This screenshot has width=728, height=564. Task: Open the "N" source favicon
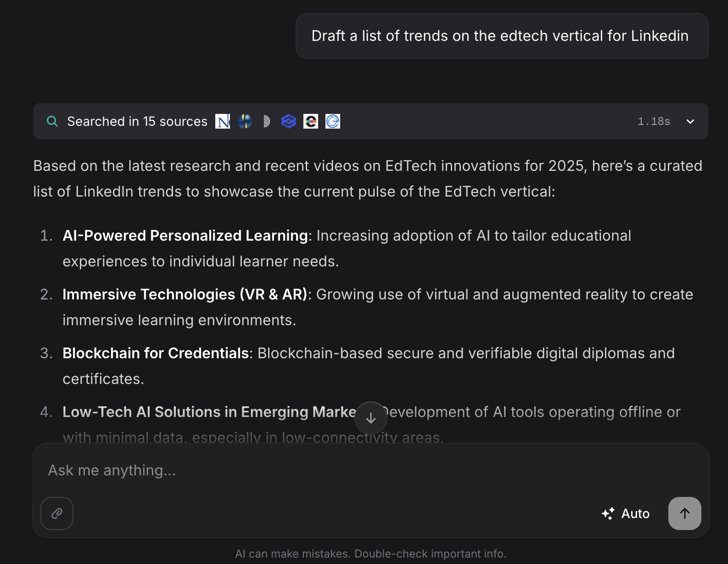coord(223,121)
